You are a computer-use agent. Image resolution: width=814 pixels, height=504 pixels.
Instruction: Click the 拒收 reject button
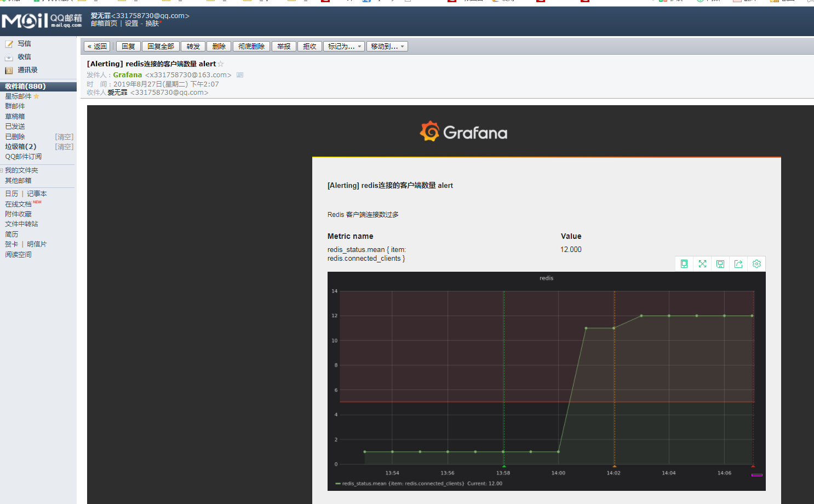(x=310, y=47)
